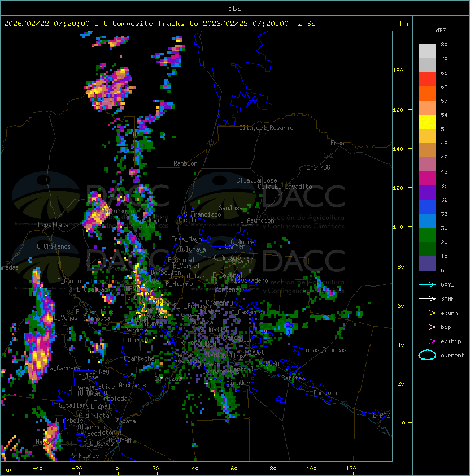This screenshot has width=470, height=476.
Task: Click the 'dBZ' label above the color scale
Action: 441,31
